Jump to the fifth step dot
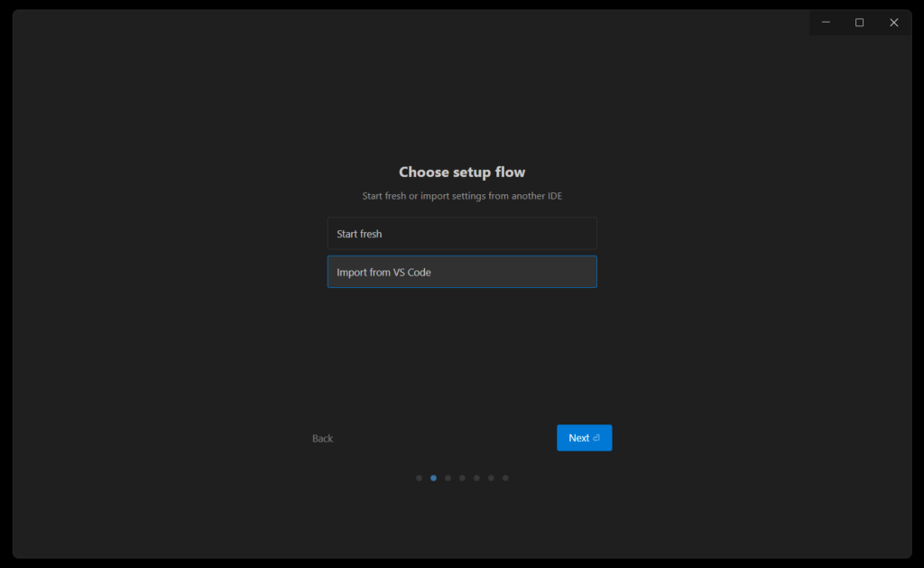Screen dimensions: 924x568 pyautogui.click(x=476, y=478)
